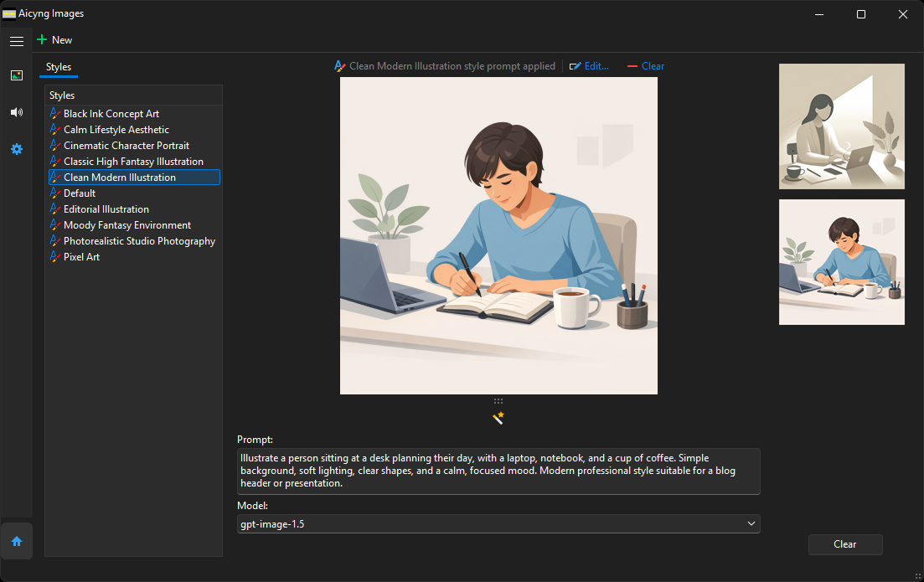Click the Edit style prompt link
Image resolution: width=924 pixels, height=582 pixels.
click(x=589, y=66)
